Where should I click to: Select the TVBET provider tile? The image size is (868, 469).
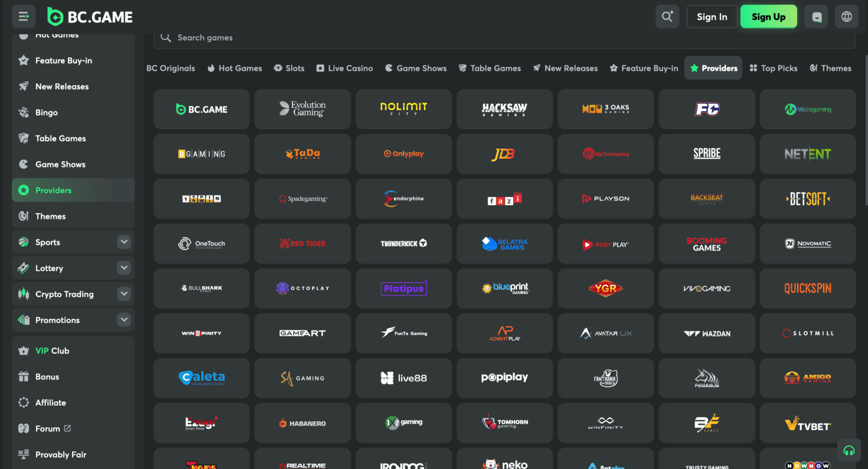click(808, 423)
